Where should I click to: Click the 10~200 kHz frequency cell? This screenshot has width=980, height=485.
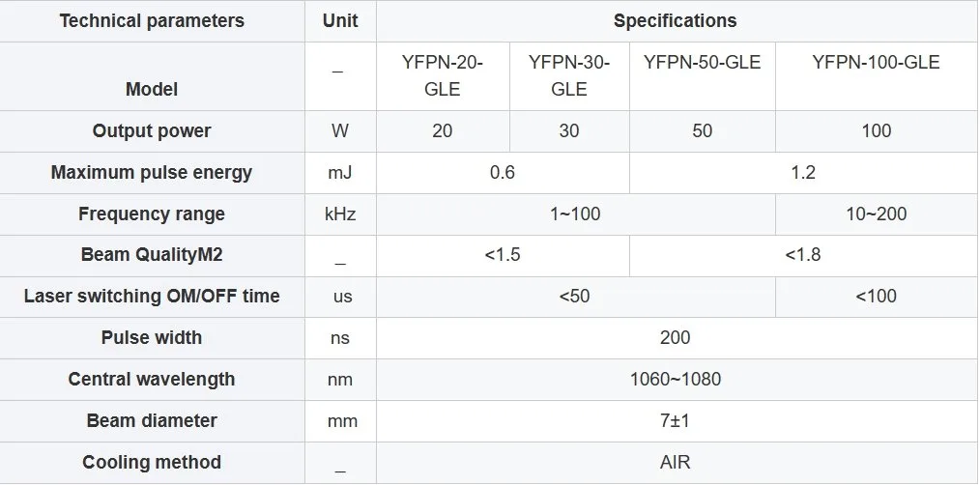pyautogui.click(x=877, y=214)
